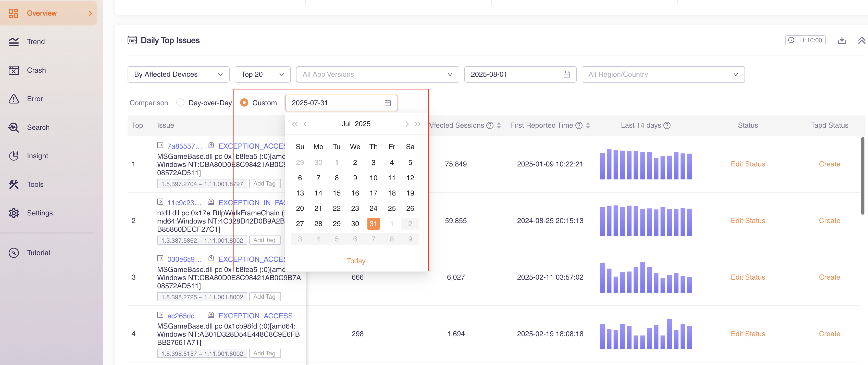Click help icon next to Affected Sessions
Screen dimensions: 868x365
490,126
